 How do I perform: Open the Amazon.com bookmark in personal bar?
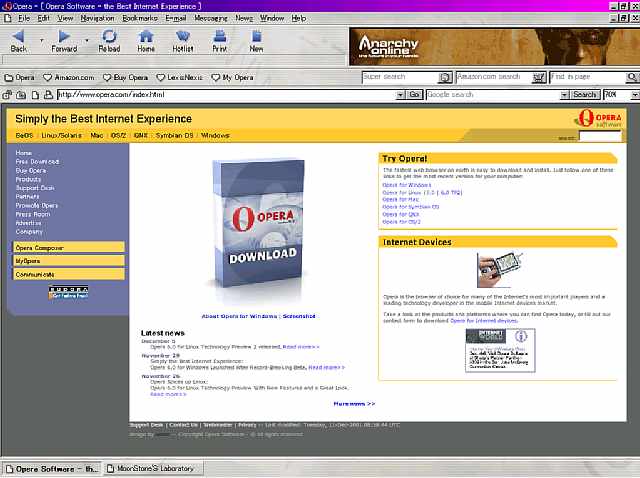69,78
